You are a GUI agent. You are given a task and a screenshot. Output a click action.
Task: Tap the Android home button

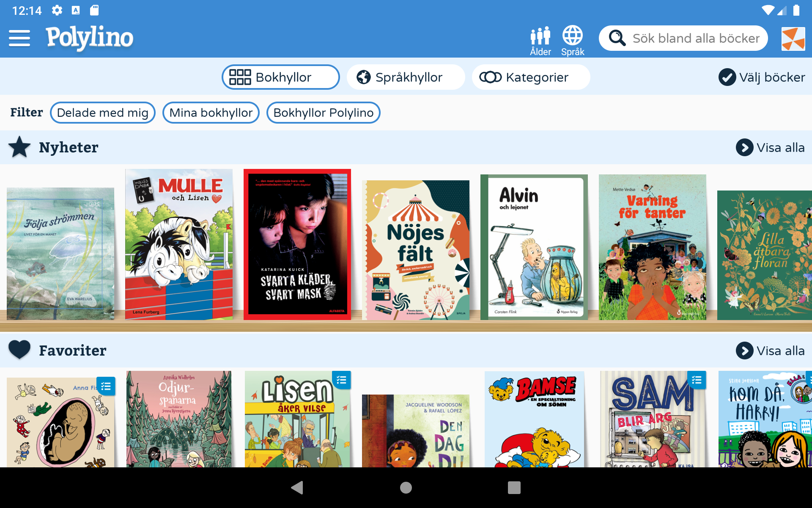click(x=406, y=488)
